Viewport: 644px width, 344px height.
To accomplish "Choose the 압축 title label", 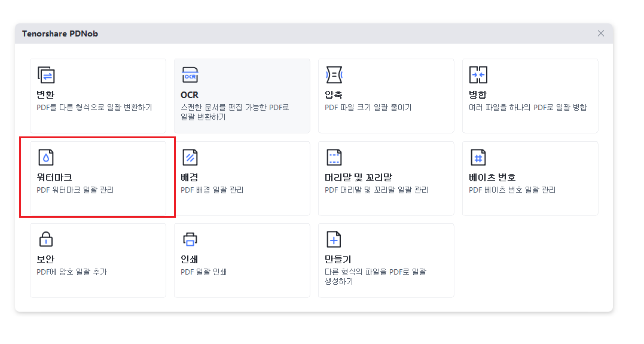I will coord(334,95).
